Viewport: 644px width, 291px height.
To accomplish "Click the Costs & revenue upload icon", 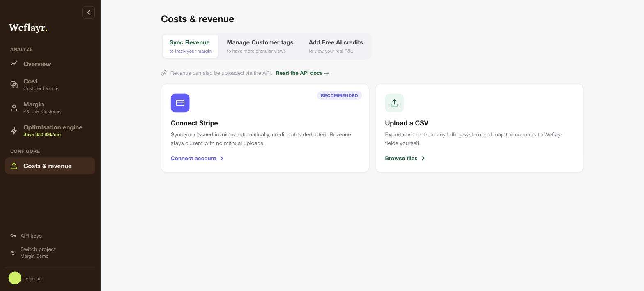I will (14, 166).
